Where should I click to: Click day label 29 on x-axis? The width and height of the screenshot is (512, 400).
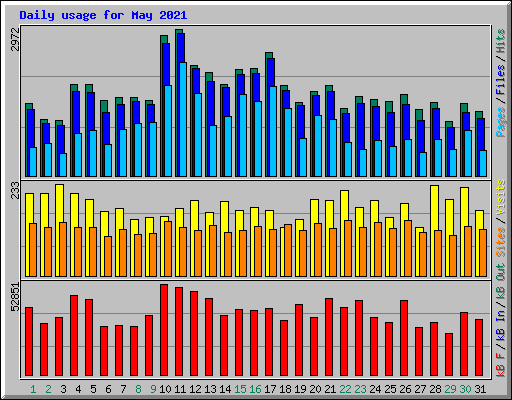tap(450, 389)
